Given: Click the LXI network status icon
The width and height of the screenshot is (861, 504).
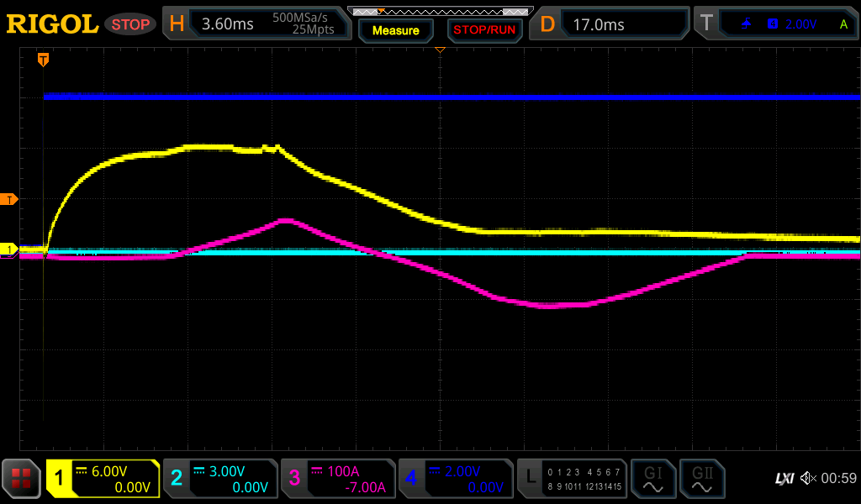Looking at the screenshot, I should (x=784, y=479).
